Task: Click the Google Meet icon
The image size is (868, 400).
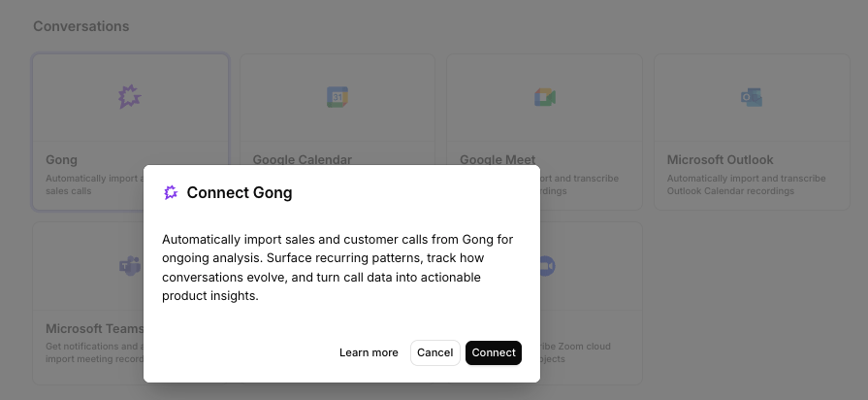Action: click(545, 97)
